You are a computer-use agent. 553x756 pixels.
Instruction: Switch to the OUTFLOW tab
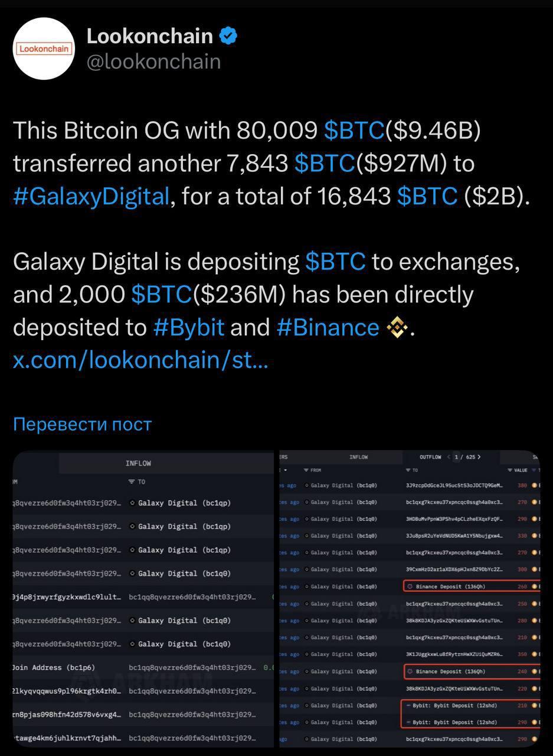(430, 457)
